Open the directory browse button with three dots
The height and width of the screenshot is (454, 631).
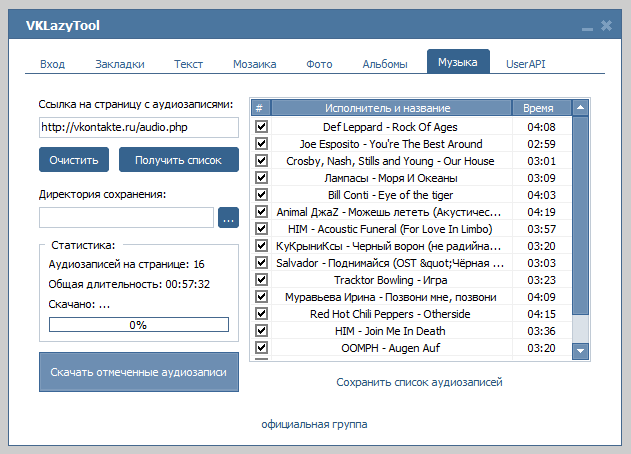228,218
